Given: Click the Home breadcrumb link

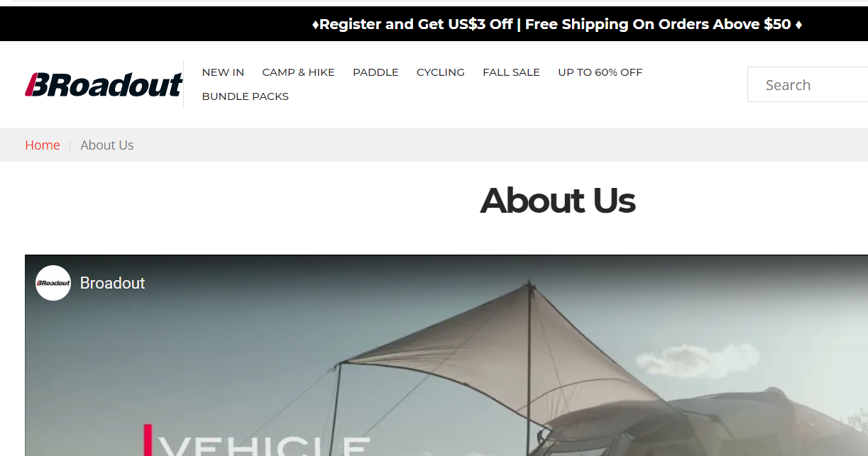Looking at the screenshot, I should (x=43, y=145).
